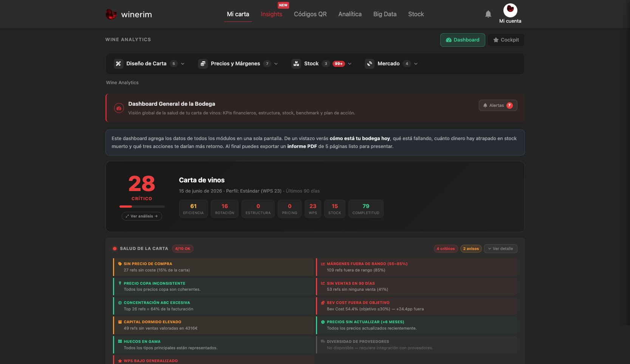
Task: Open the Stock 15 score tile
Action: click(335, 209)
